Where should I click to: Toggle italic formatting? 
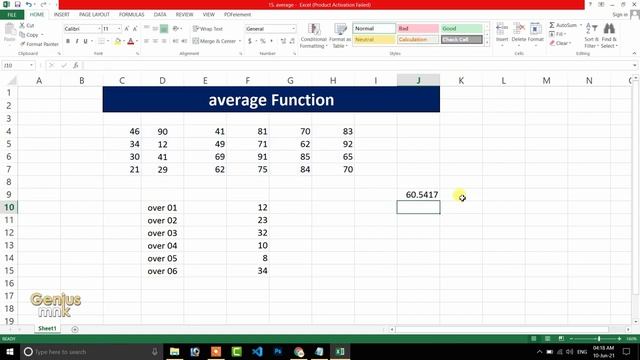coord(77,41)
